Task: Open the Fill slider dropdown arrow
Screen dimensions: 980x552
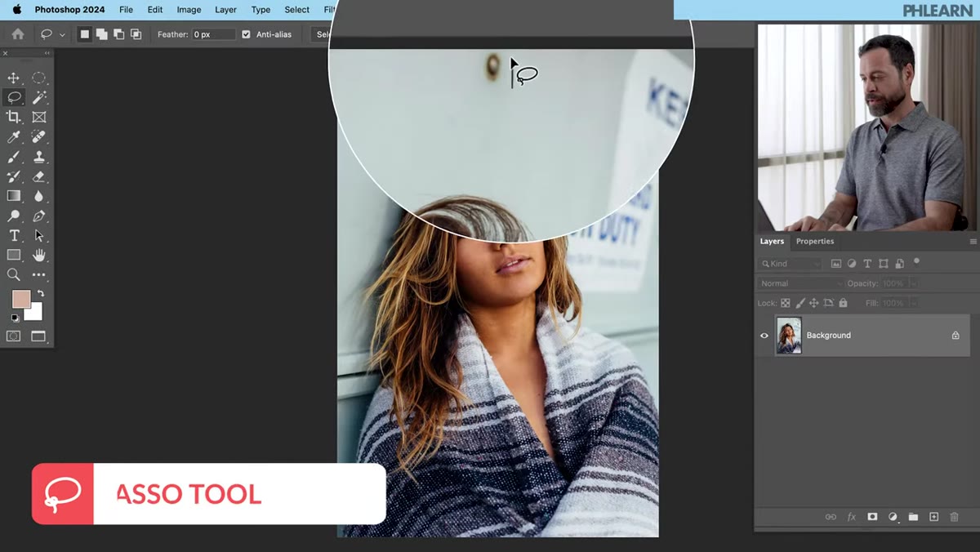Action: coord(913,303)
